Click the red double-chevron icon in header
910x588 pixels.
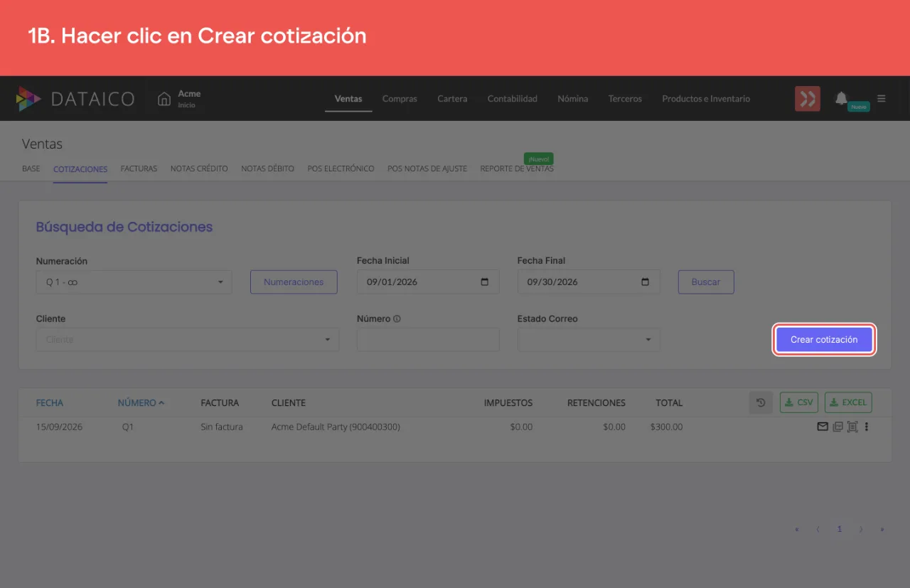pos(808,99)
